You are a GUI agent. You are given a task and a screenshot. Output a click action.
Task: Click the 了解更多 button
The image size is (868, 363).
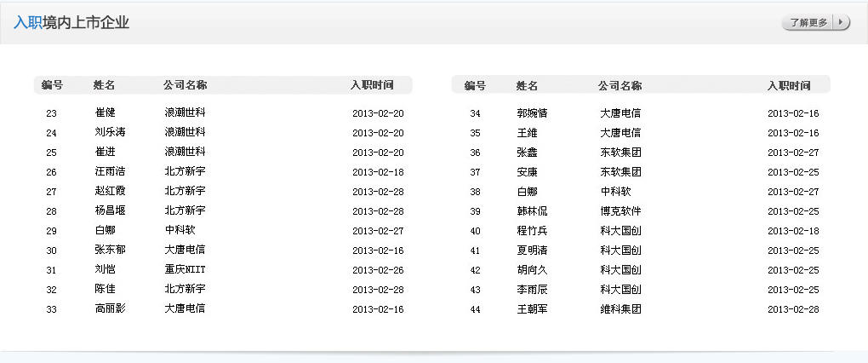click(808, 23)
